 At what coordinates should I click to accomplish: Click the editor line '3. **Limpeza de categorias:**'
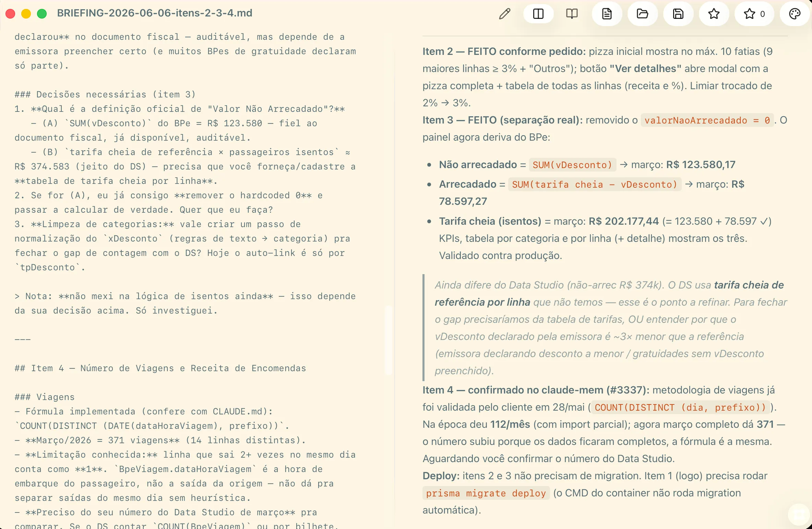[157, 224]
